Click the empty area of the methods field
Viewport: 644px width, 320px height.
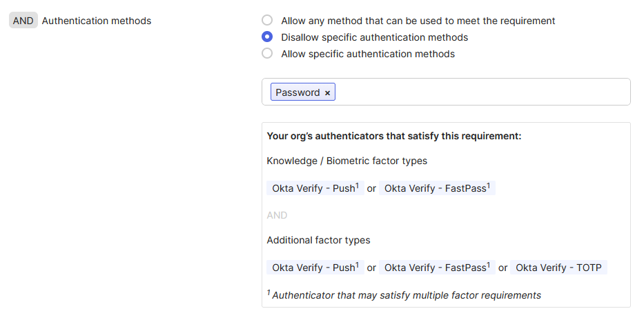pos(483,92)
